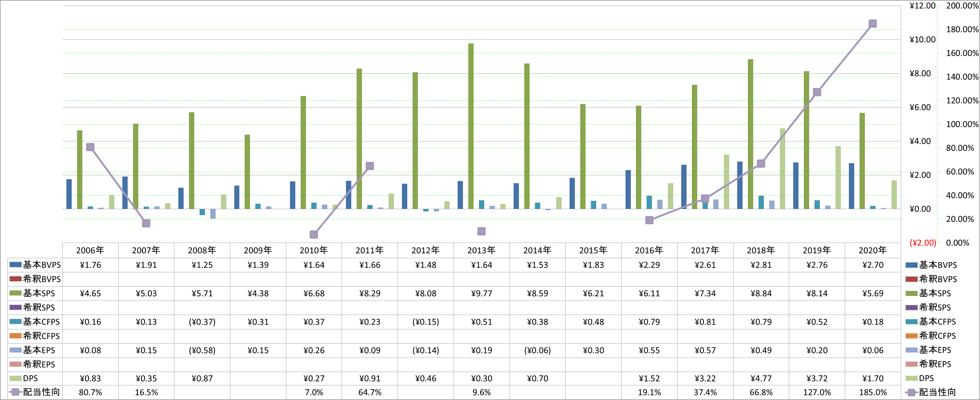Screen dimensions: 980x400
Task: Click the DPS value ¥0.83 for 2006
Action: [91, 379]
